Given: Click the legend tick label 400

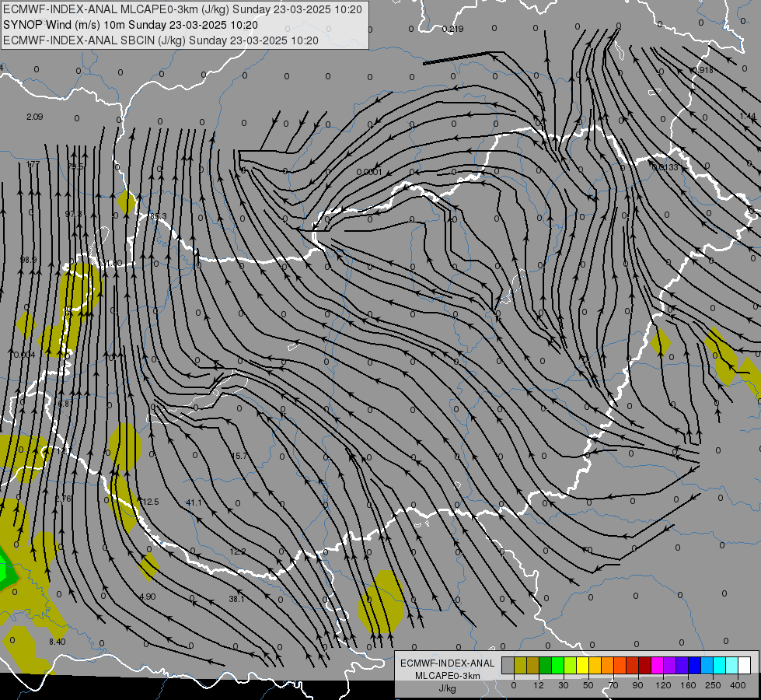Looking at the screenshot, I should coord(738,685).
